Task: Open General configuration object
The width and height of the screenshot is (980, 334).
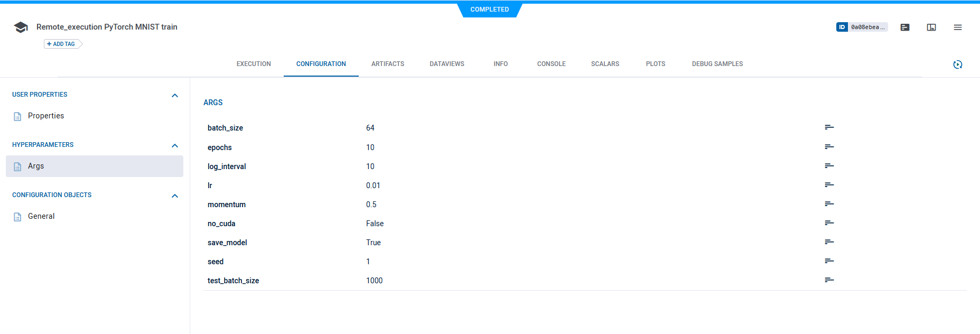Action: [x=41, y=216]
